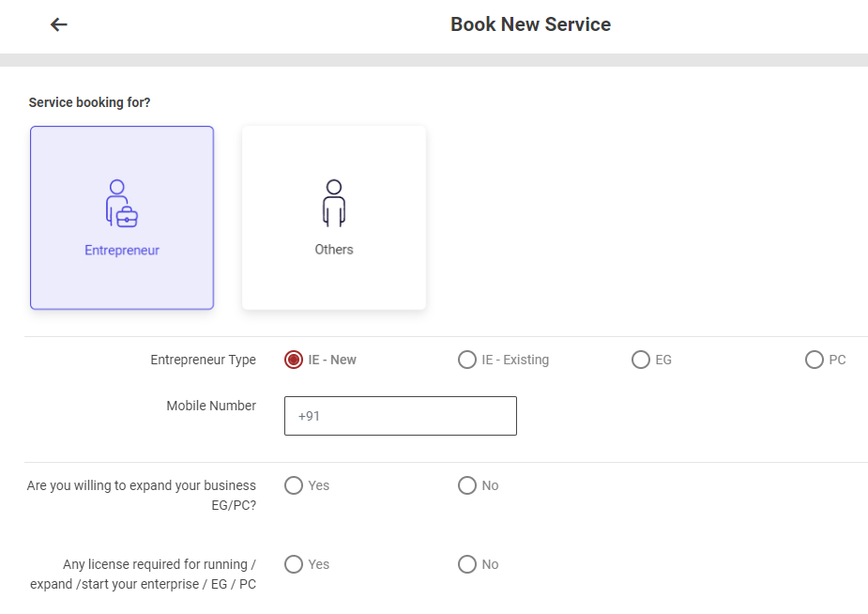This screenshot has width=868, height=614.
Task: Select the Entrepreneur card label text
Action: point(122,251)
